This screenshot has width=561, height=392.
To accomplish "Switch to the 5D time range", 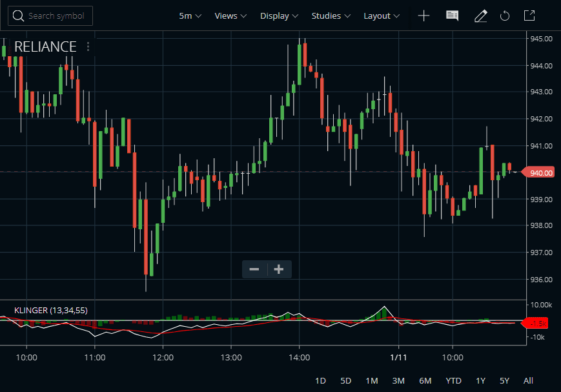I will click(x=345, y=380).
